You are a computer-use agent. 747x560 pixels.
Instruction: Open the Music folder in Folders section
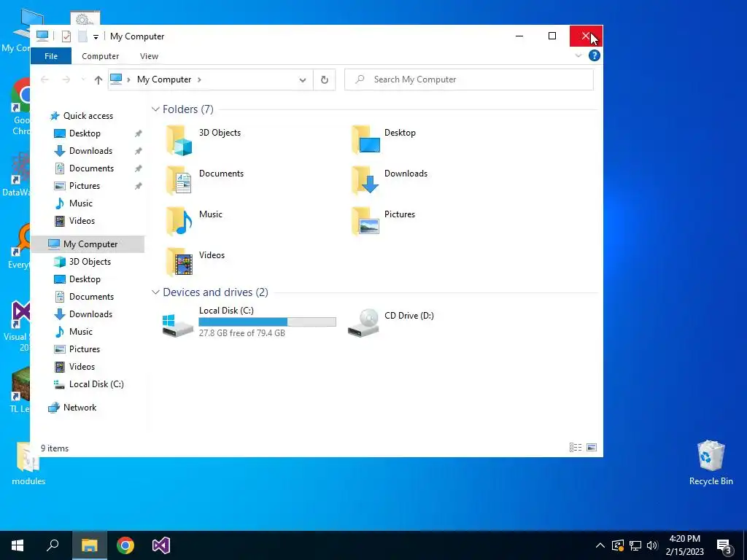pos(179,222)
